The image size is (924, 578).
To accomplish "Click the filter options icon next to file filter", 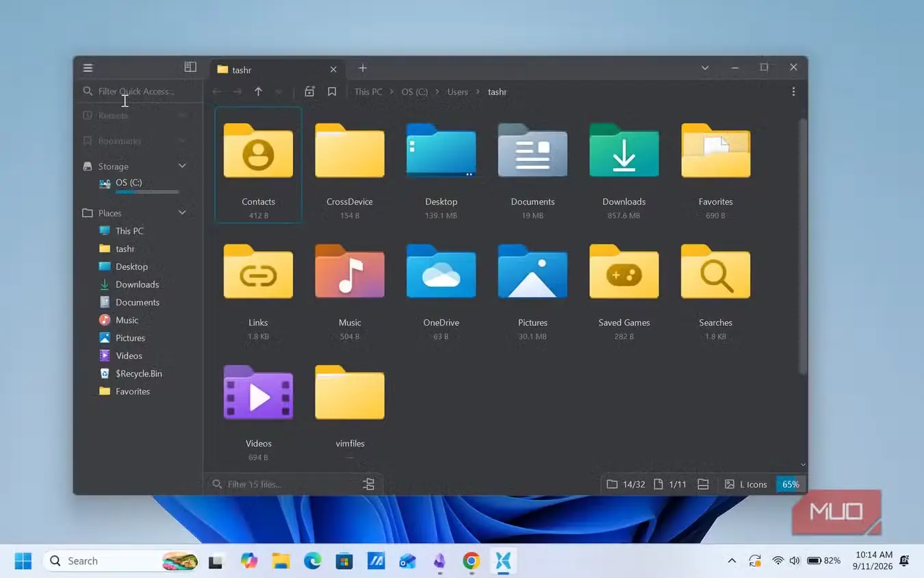I will coord(368,484).
